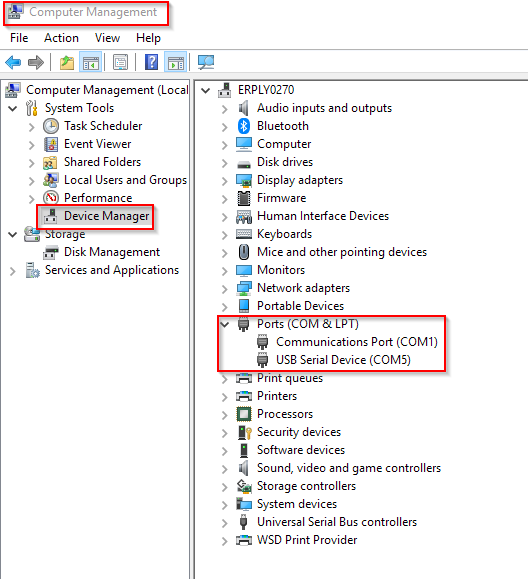Click the Forward arrow toolbar icon
The width and height of the screenshot is (528, 579).
tap(36, 62)
